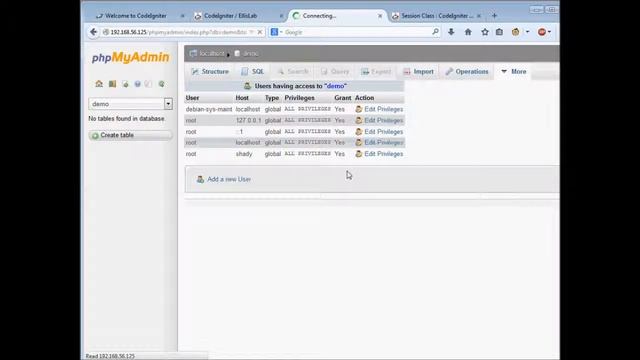The image size is (640, 360).
Task: Bookmark this page with the star icon
Action: coord(484,32)
